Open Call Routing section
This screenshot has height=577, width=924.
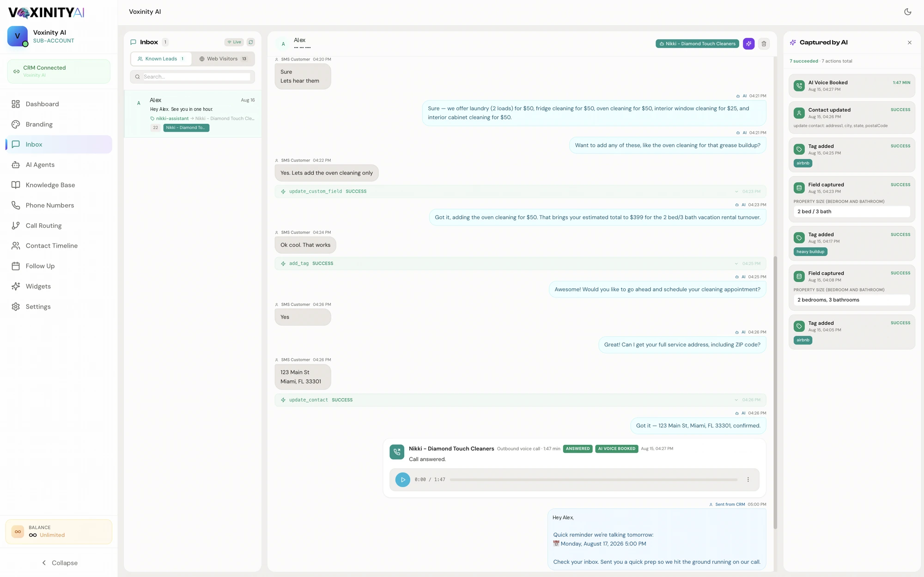[x=59, y=225]
